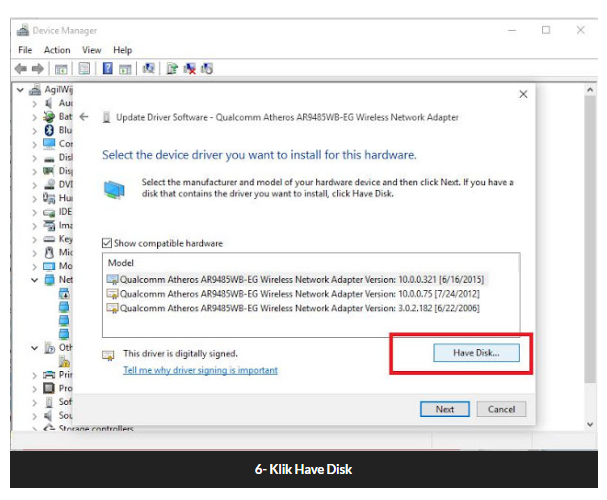Click the Device Manager vertical scrollbar thumb
607x500 pixels.
tap(590, 240)
